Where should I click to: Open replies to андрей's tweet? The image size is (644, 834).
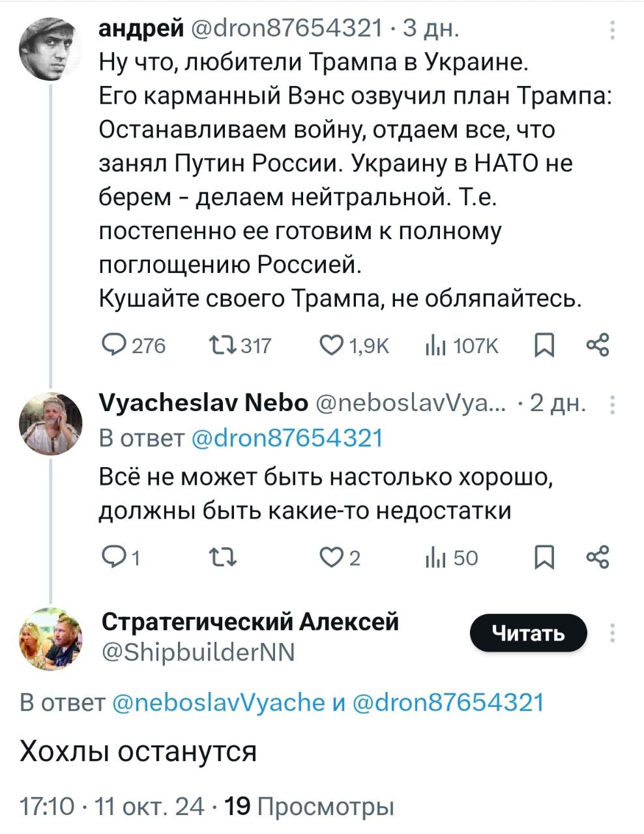[x=117, y=346]
